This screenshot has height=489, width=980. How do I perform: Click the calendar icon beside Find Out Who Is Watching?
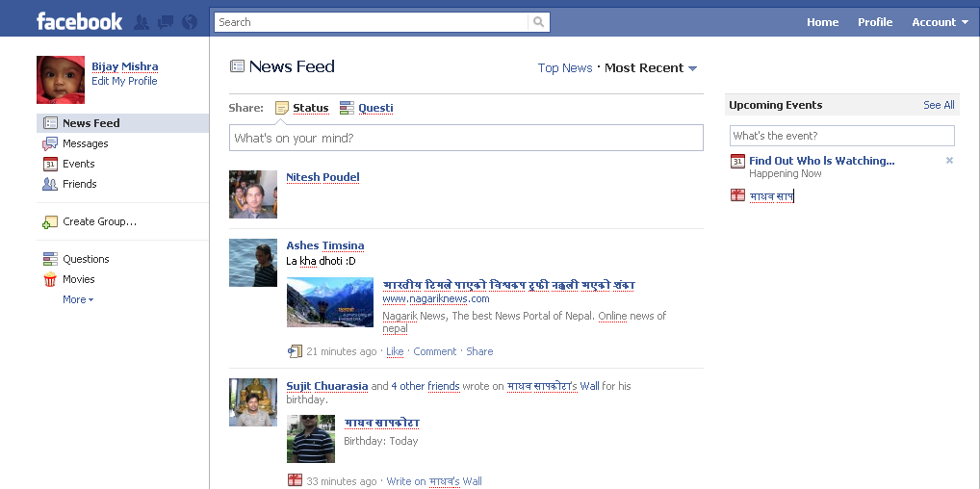[x=737, y=162]
